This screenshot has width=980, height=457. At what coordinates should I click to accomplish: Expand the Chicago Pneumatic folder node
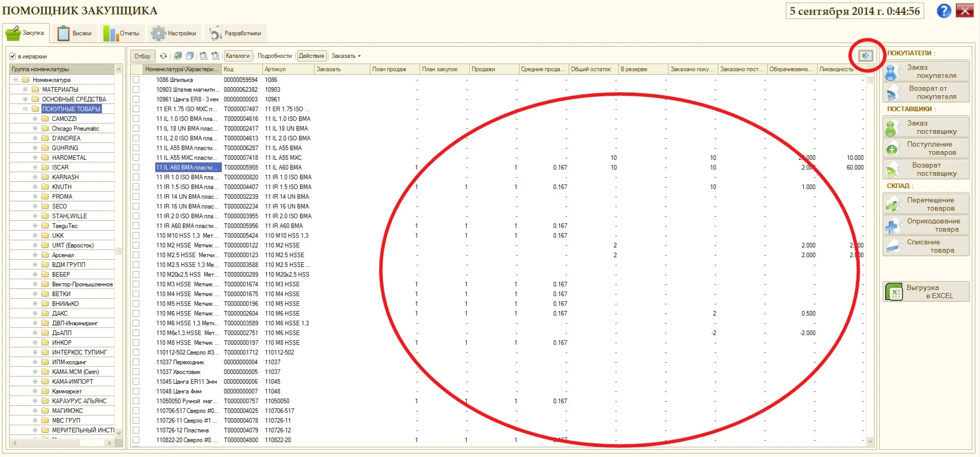(35, 128)
